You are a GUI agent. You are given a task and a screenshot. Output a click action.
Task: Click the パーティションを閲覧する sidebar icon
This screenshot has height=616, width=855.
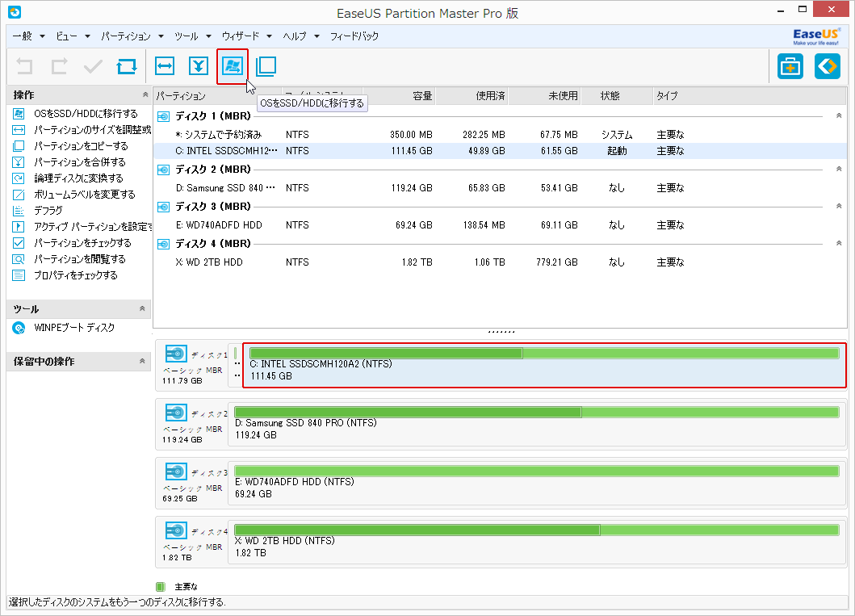click(x=19, y=259)
